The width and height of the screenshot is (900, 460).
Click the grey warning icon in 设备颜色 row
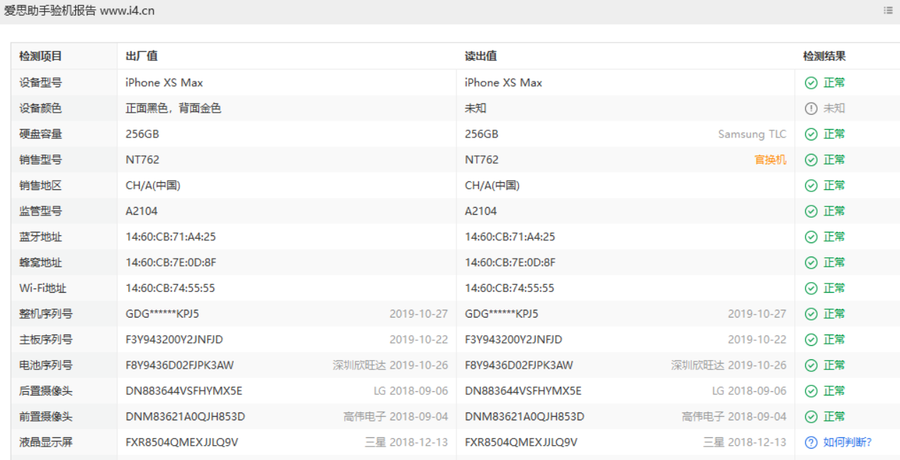tap(811, 109)
